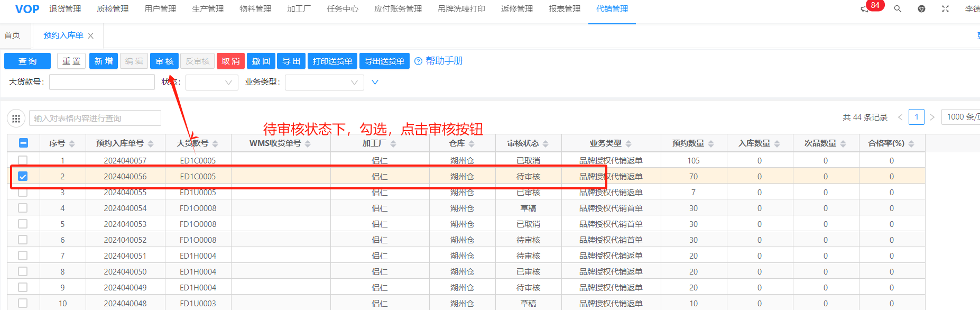Click the Chrome browser icon in header
Image resolution: width=980 pixels, height=310 pixels.
(921, 9)
